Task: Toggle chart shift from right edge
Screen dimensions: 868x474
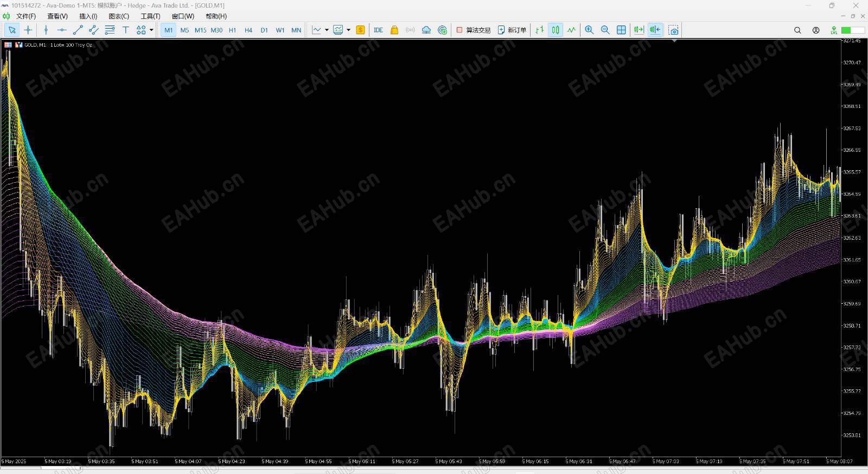Action: [655, 30]
